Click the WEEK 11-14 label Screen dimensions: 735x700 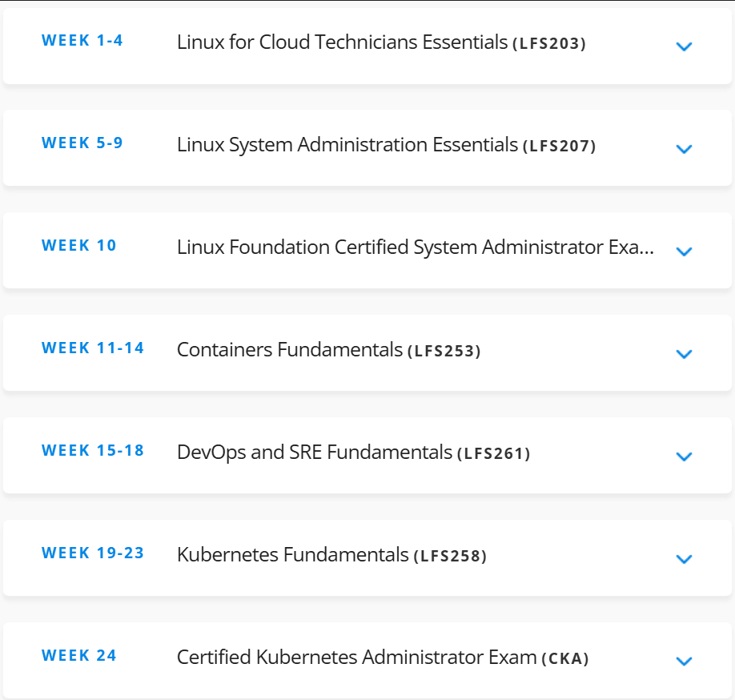93,348
